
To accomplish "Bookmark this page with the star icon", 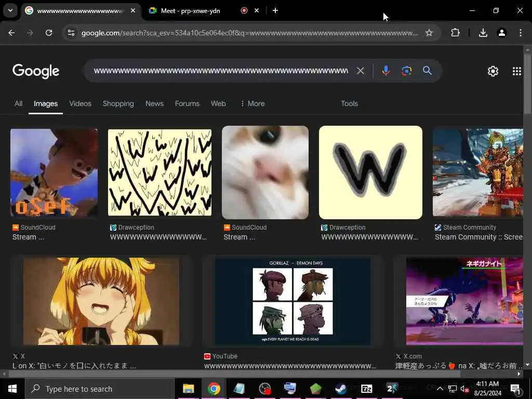I will pos(429,33).
